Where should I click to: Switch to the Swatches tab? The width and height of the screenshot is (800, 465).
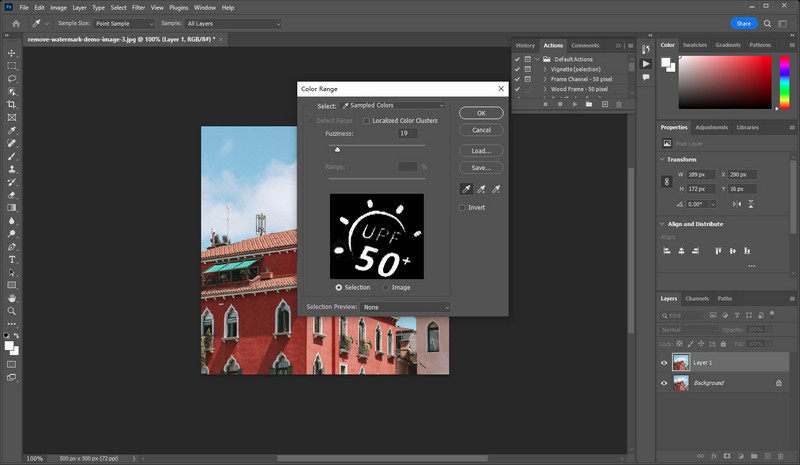(695, 45)
